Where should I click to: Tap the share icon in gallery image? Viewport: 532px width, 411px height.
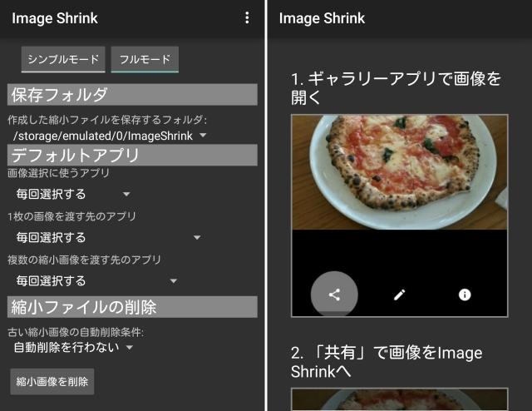point(334,295)
